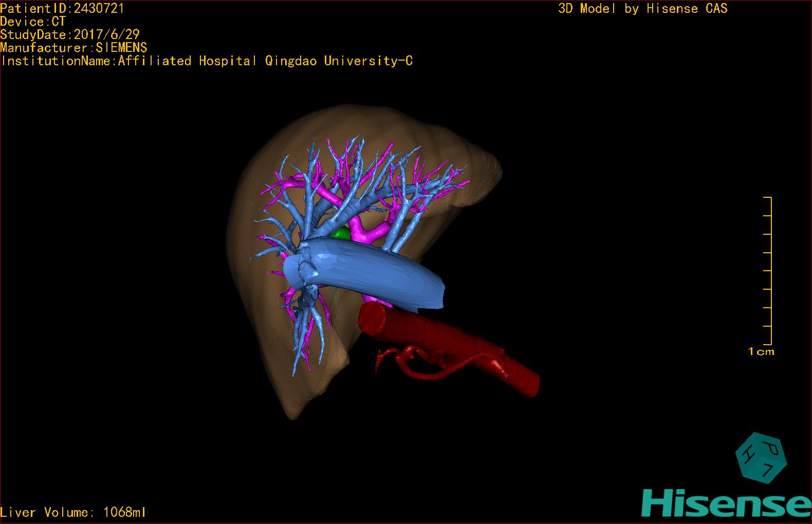Click the Device:CT label

coord(33,22)
